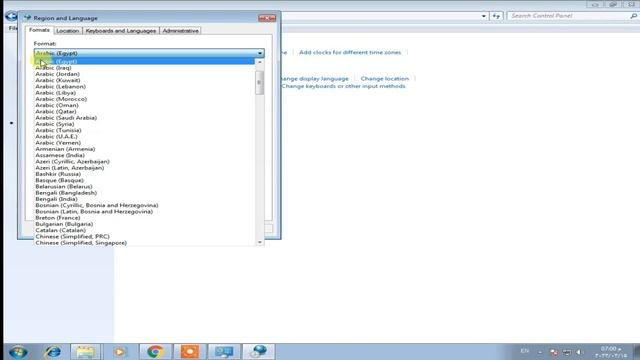This screenshot has width=640, height=360.
Task: Open the address bar history dropdown arrow
Action: [484, 16]
